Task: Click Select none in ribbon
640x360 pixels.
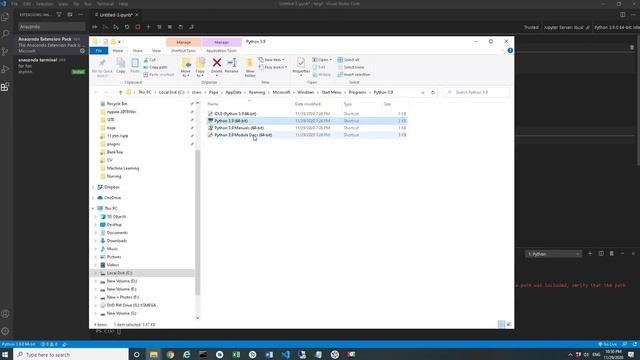Action: click(x=351, y=67)
